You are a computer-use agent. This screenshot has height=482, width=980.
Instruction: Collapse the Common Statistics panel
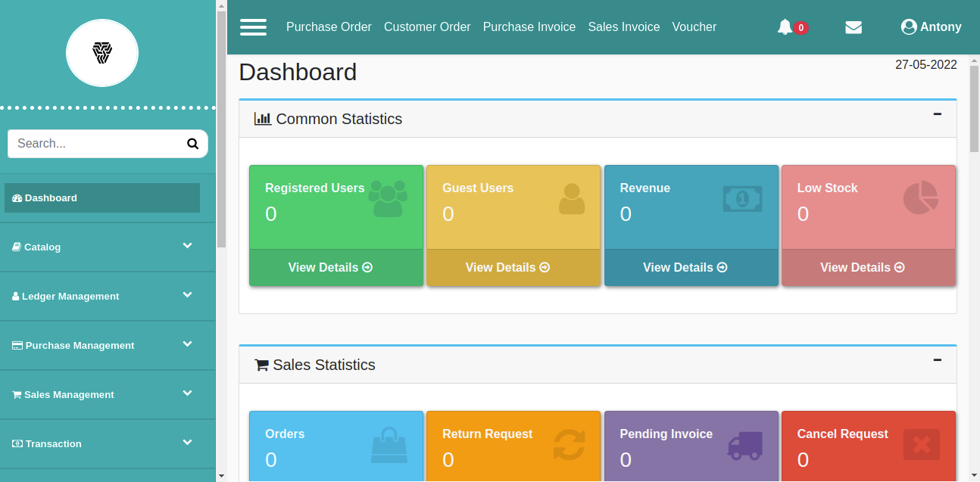pyautogui.click(x=937, y=114)
